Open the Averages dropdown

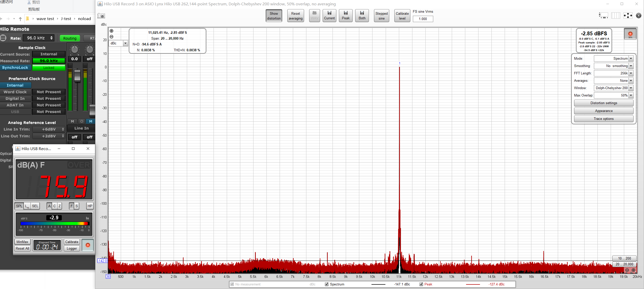tap(613, 81)
